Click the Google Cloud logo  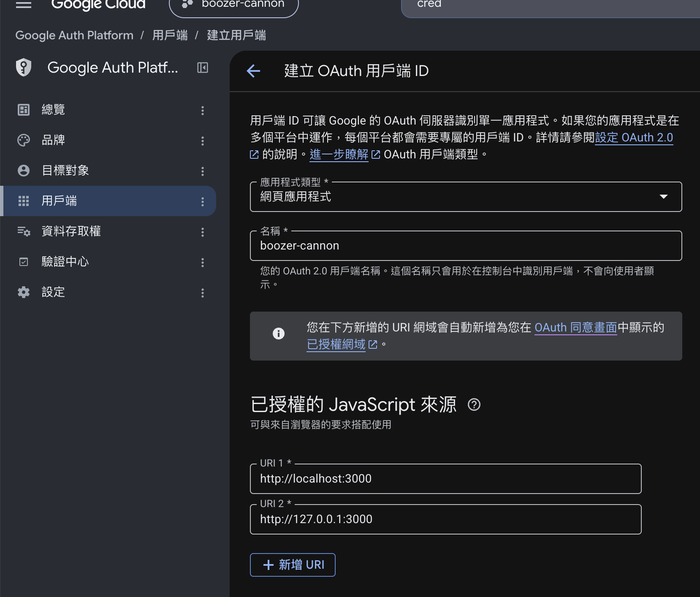tap(98, 5)
